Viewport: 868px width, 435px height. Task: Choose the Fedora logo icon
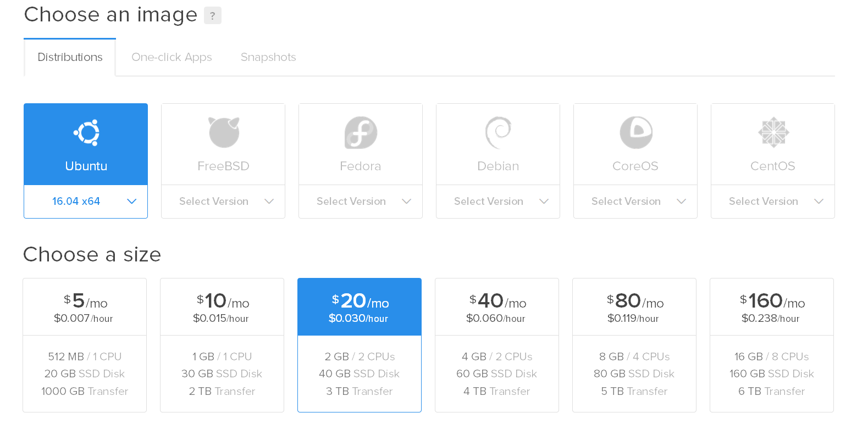[x=361, y=132]
